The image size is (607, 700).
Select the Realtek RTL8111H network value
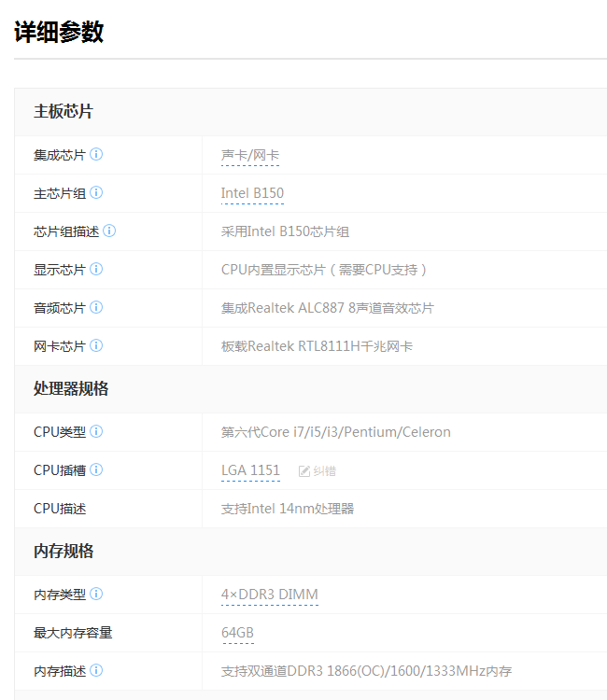(317, 346)
